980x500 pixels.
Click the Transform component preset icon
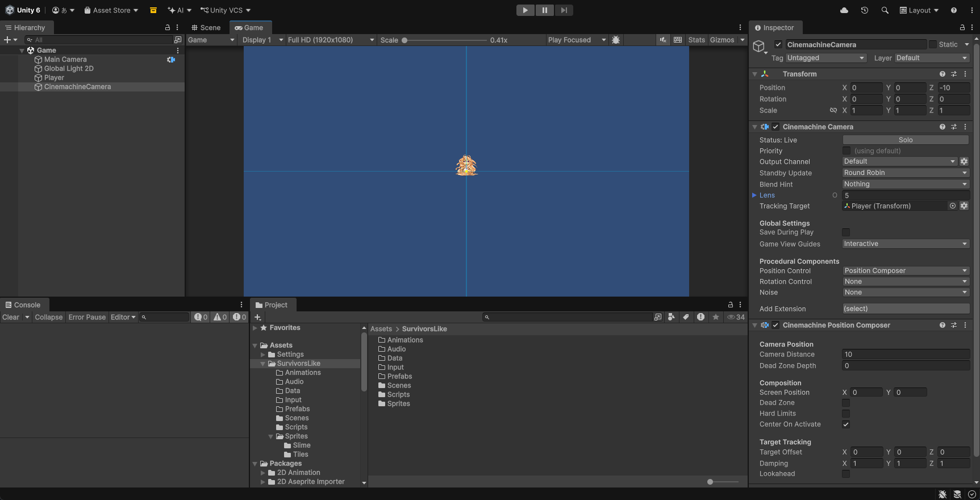click(x=954, y=74)
